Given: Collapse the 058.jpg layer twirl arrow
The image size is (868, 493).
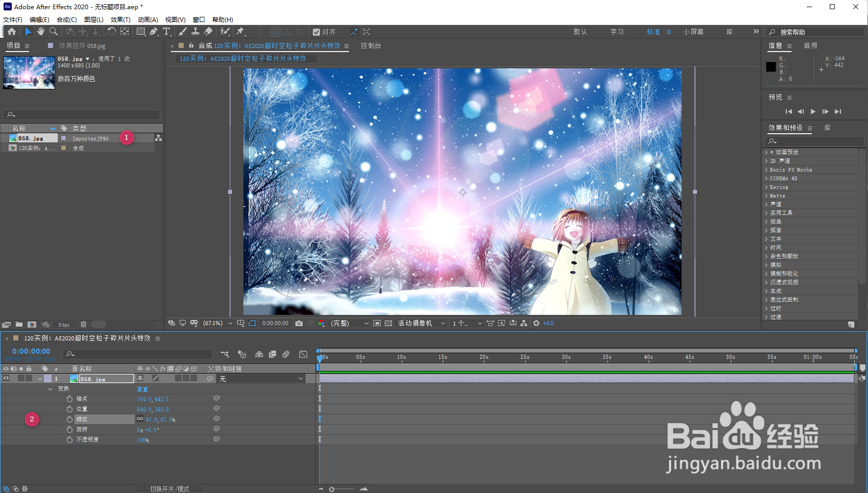Looking at the screenshot, I should (40, 379).
